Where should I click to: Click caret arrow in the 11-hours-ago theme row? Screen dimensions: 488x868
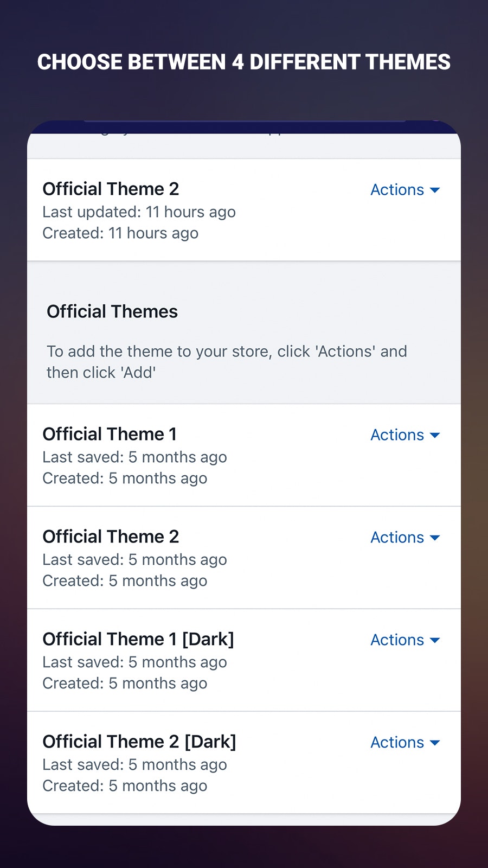click(435, 190)
